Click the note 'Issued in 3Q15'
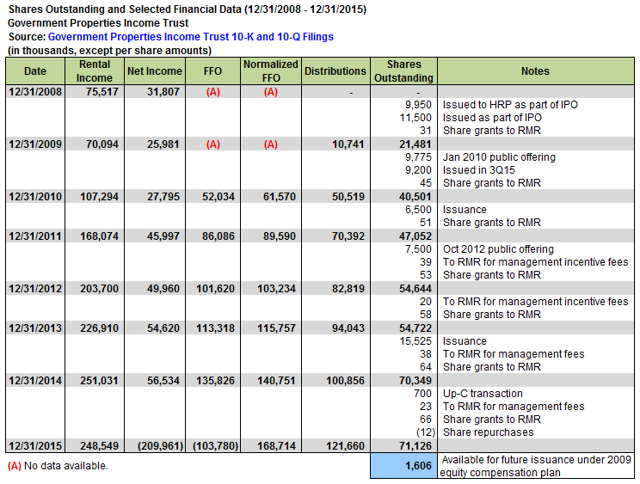 479,170
